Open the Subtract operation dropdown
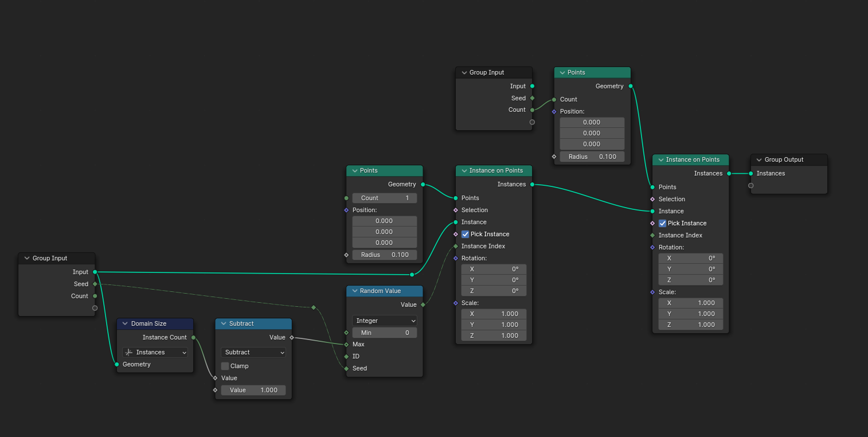The height and width of the screenshot is (437, 868). click(x=253, y=352)
